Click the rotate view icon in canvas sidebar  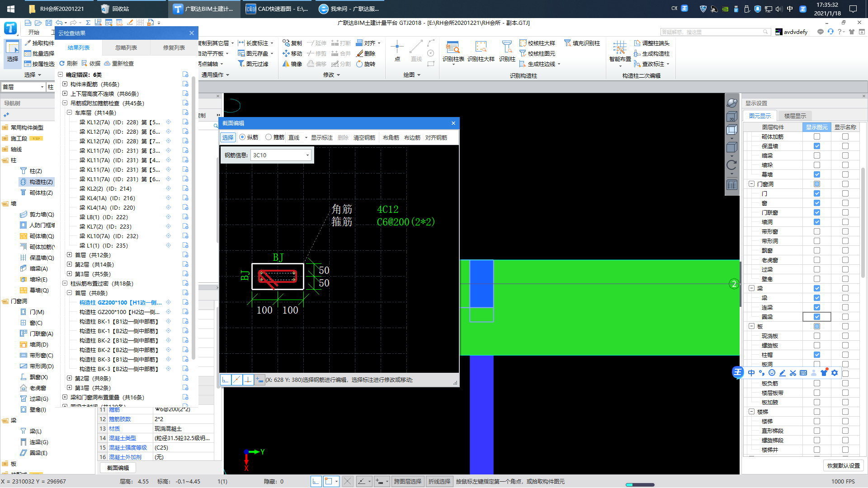[x=731, y=165]
